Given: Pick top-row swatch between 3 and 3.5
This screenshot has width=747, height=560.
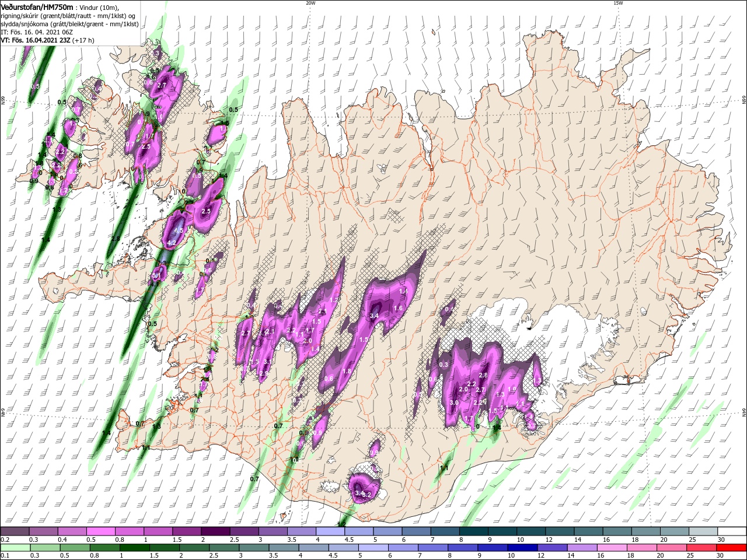Looking at the screenshot, I should 272,531.
